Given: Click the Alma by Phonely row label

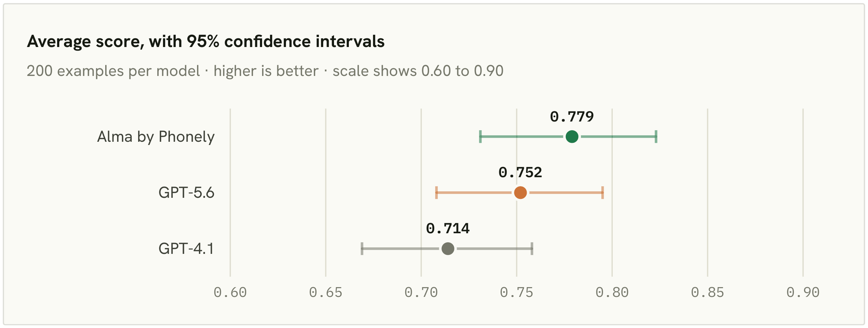Looking at the screenshot, I should [156, 137].
